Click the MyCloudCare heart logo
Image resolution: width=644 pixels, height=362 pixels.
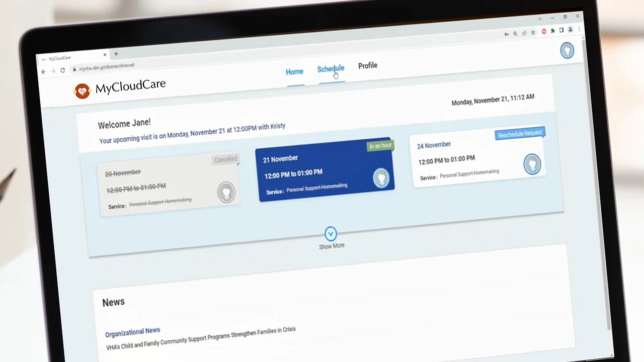pos(82,90)
